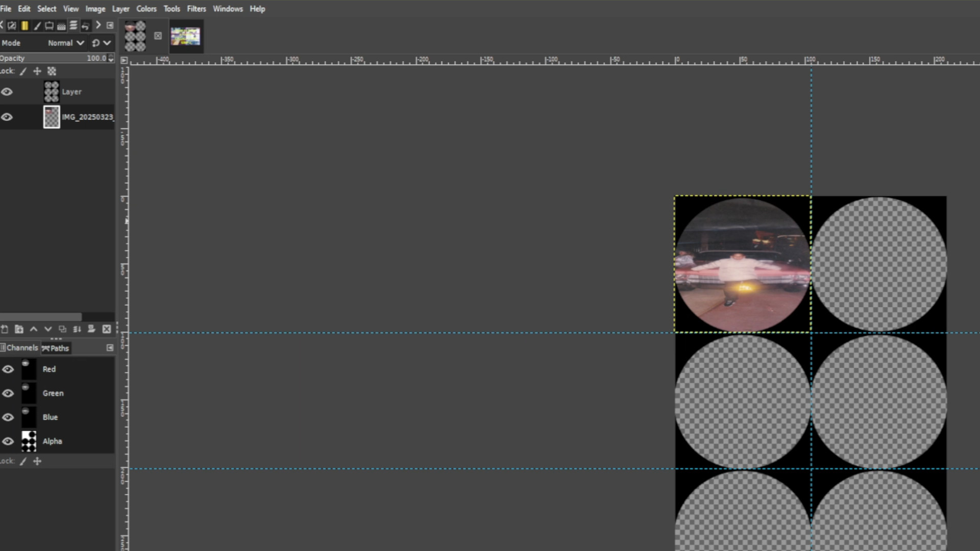Open the Windows menu
The height and width of the screenshot is (551, 980).
(228, 9)
